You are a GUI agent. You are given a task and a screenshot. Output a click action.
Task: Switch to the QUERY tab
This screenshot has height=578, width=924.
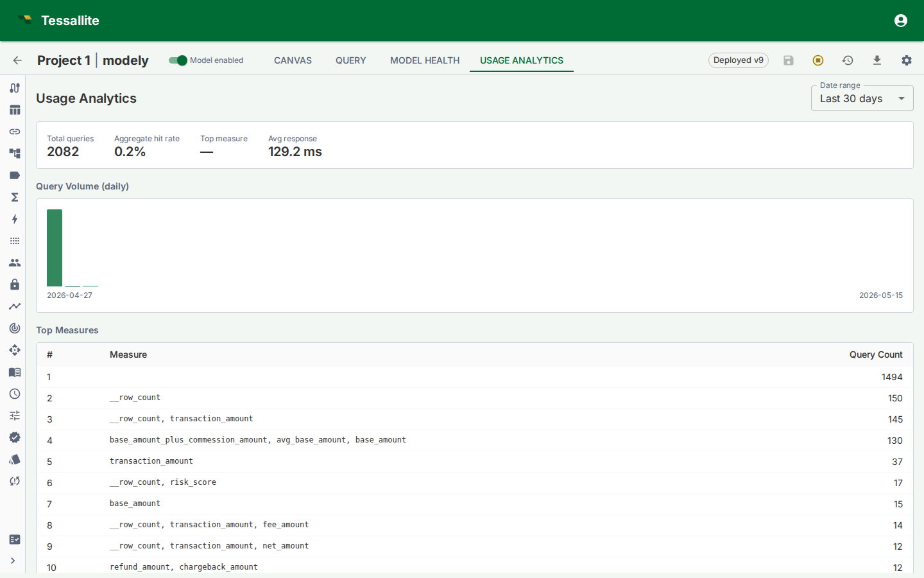click(x=351, y=60)
